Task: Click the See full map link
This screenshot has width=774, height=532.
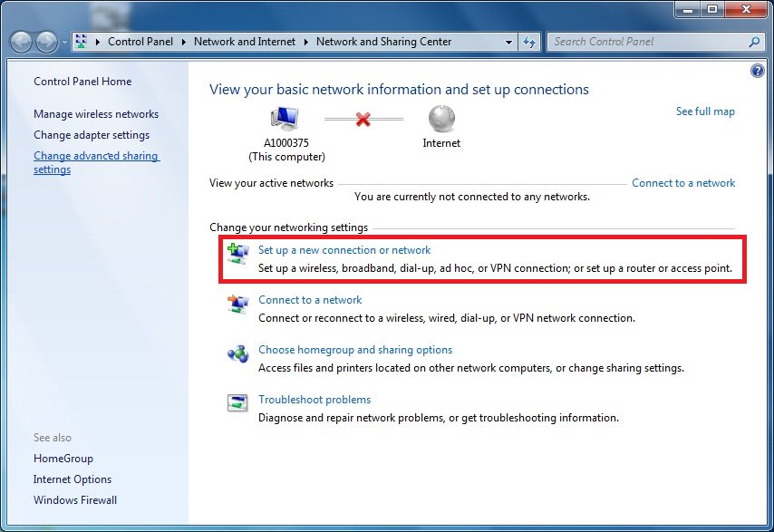Action: click(x=705, y=111)
